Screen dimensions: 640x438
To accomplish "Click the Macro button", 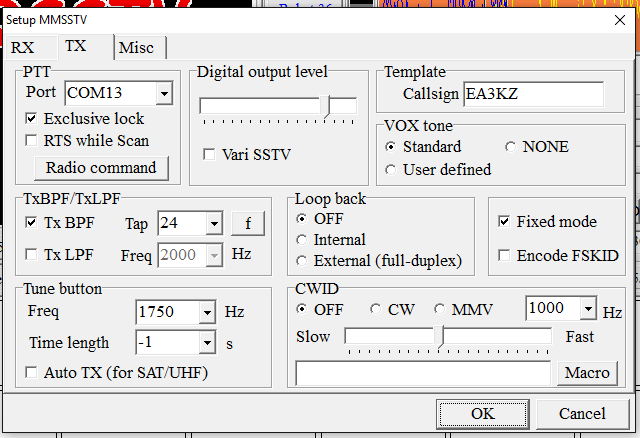I will click(587, 373).
